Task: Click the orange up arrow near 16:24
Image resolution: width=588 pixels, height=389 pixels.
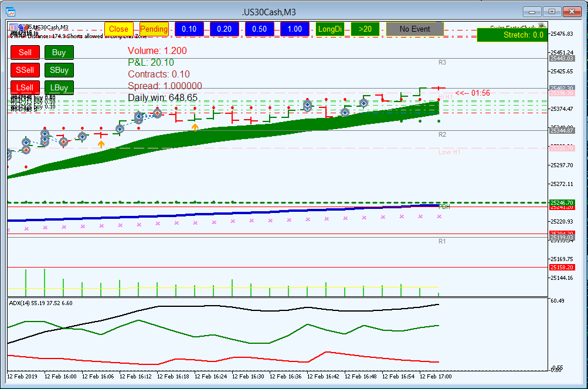Action: [x=195, y=127]
